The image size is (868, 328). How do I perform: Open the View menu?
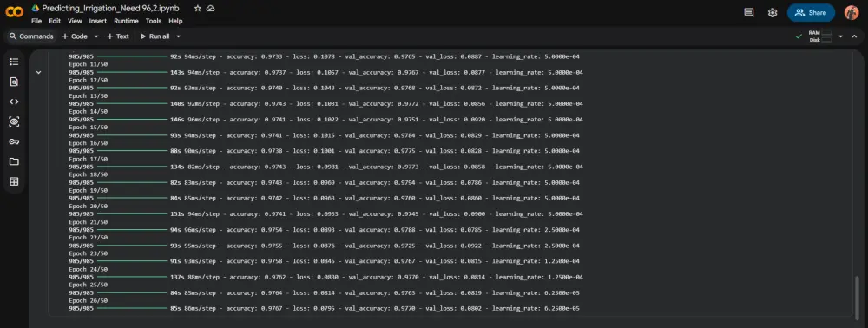click(75, 21)
